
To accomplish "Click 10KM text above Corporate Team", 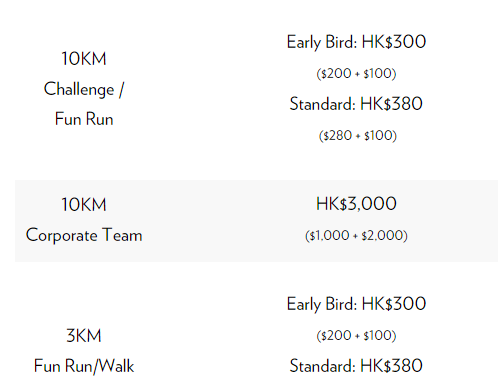I will (x=84, y=204).
